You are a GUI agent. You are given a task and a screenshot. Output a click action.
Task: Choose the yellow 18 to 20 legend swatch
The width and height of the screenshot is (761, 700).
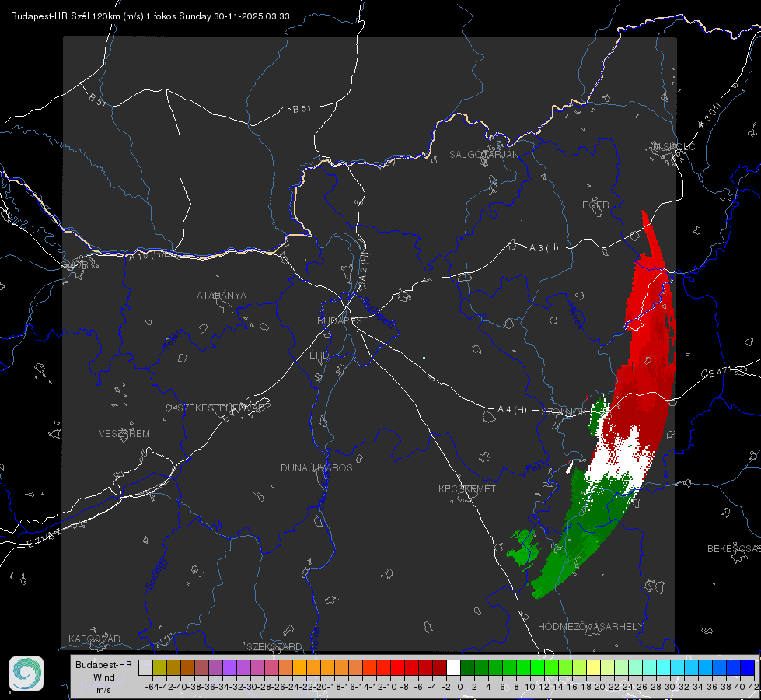[x=594, y=667]
